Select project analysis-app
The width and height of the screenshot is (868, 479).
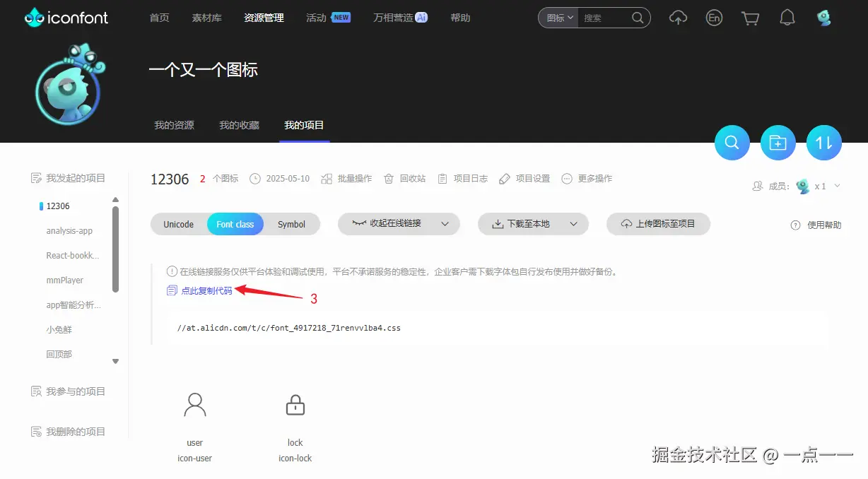tap(69, 231)
